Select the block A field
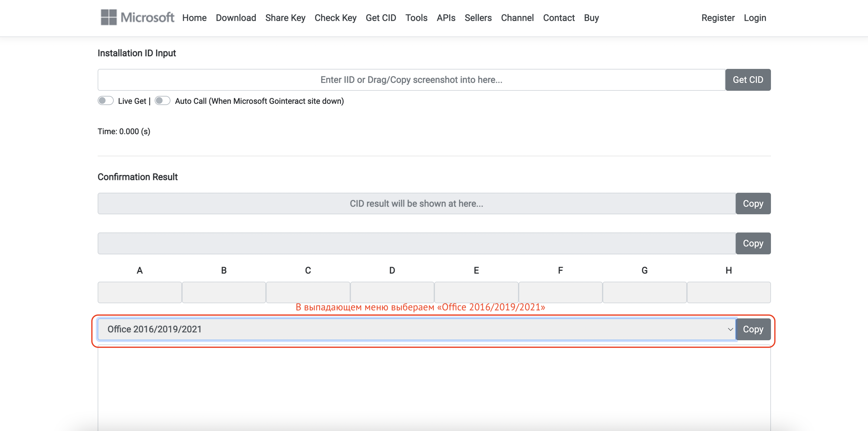Screen dimensions: 868x431 (x=140, y=292)
